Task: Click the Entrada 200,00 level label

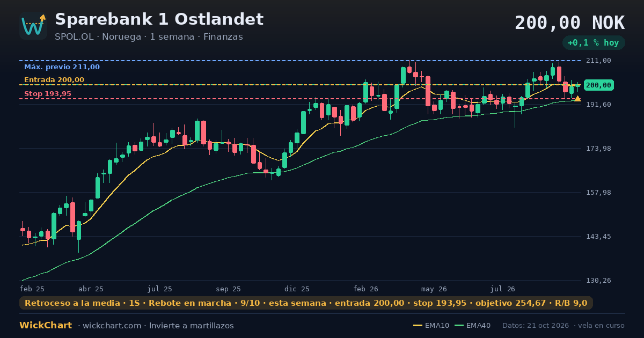Action: tap(54, 80)
